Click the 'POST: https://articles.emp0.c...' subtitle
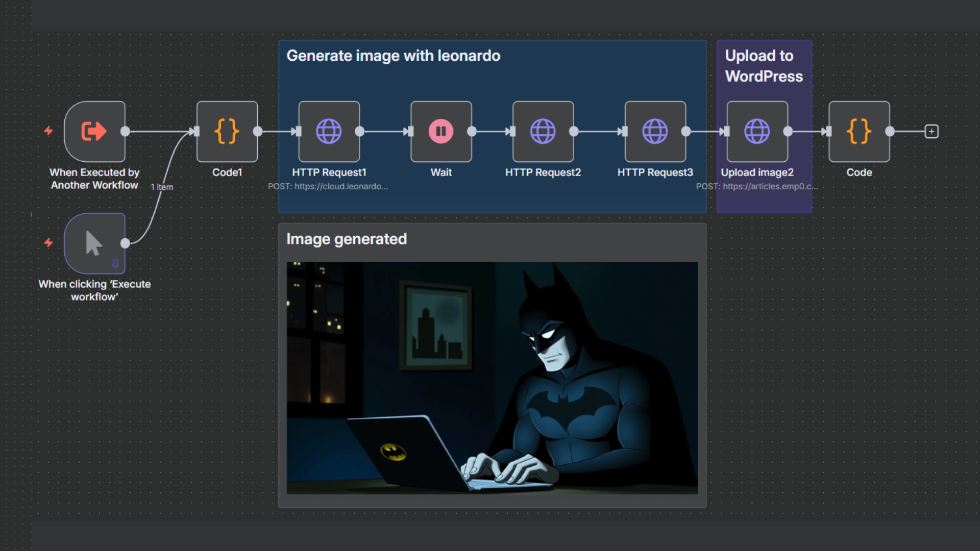980x551 pixels. [x=757, y=187]
